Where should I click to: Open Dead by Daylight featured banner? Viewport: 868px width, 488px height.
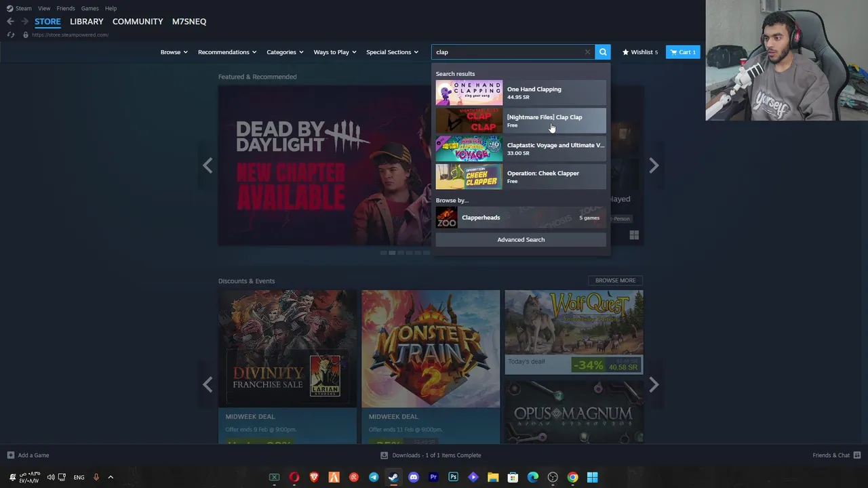324,165
